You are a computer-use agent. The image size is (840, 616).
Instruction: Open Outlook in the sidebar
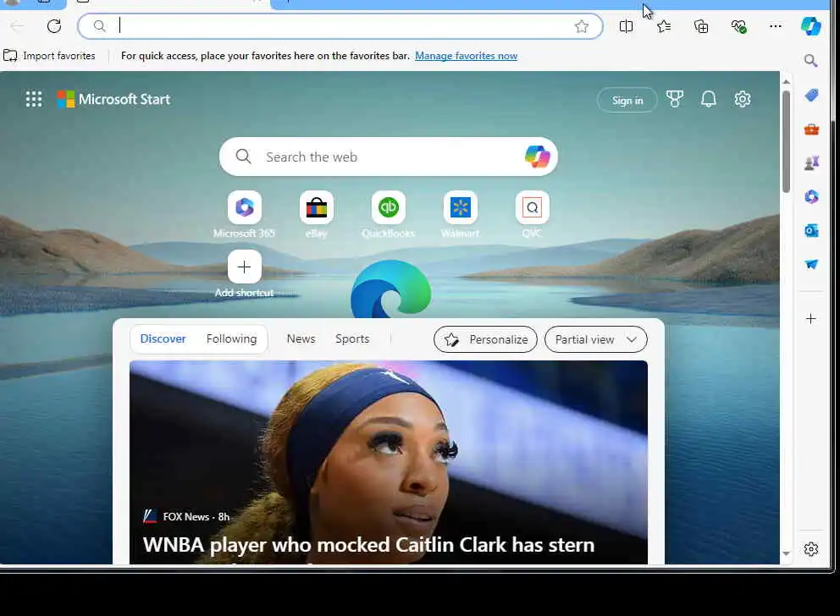tap(811, 231)
